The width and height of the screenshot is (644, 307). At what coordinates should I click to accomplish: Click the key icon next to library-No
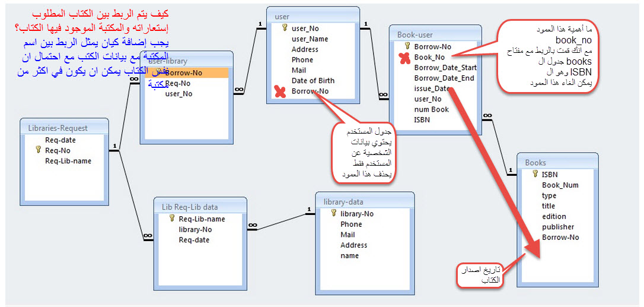point(333,213)
